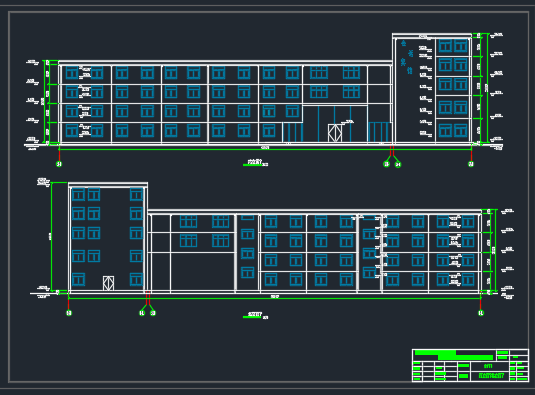This screenshot has height=395, width=535.
Task: Select the upper elevation overall width dimension text
Action: 265,148
